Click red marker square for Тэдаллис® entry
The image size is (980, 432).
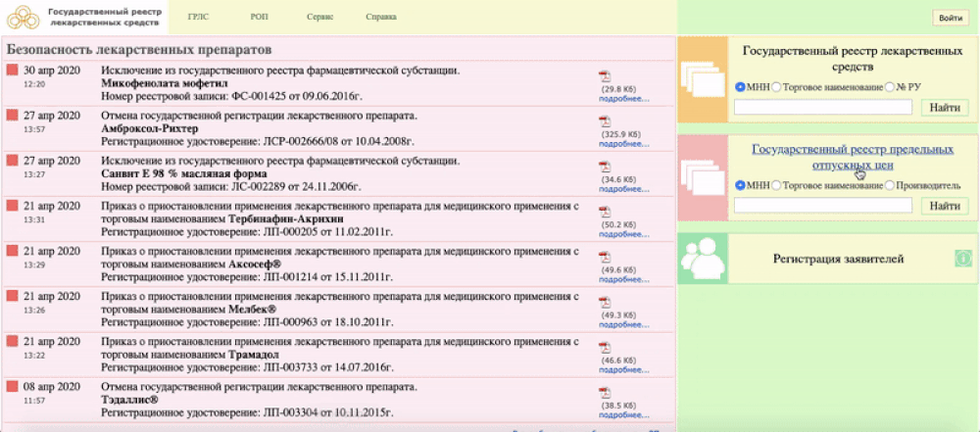12,386
